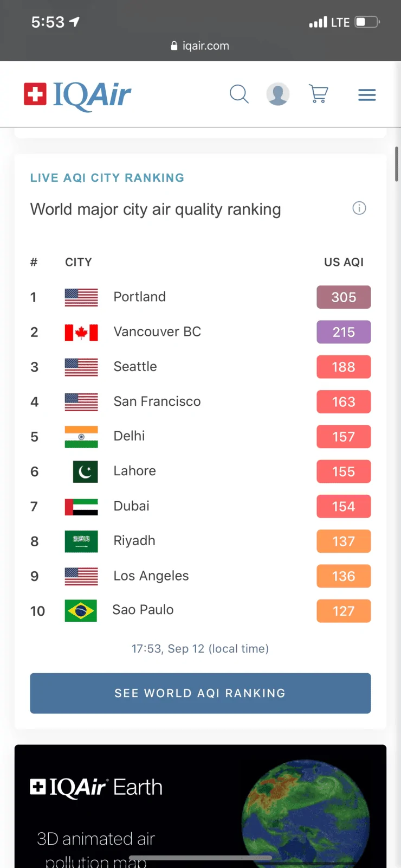Click the page scrollbar on the right
This screenshot has width=401, height=868.
pyautogui.click(x=397, y=164)
